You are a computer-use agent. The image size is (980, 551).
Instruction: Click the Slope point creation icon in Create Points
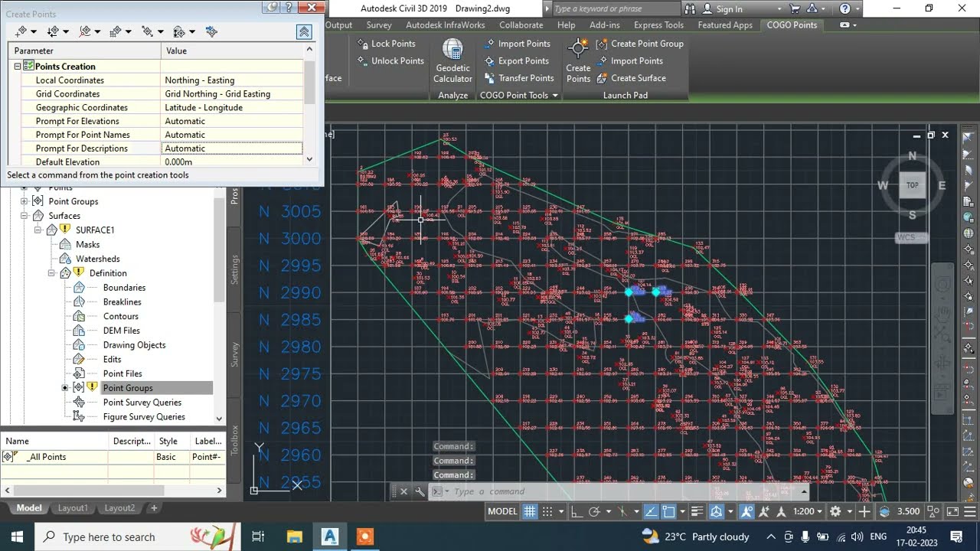(x=178, y=31)
